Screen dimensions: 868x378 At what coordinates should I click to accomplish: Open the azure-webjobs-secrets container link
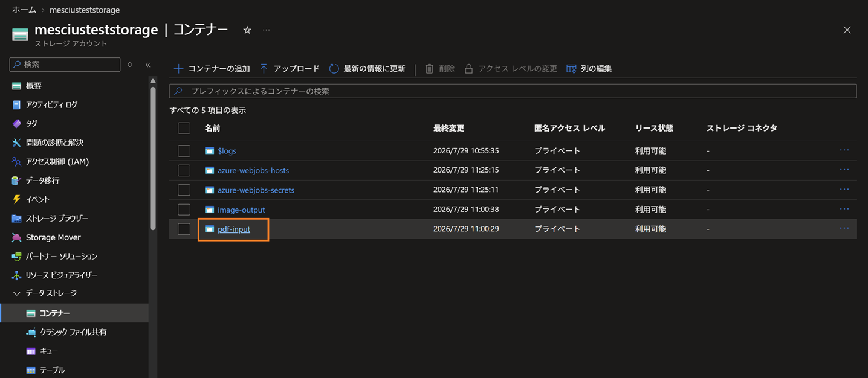tap(256, 190)
